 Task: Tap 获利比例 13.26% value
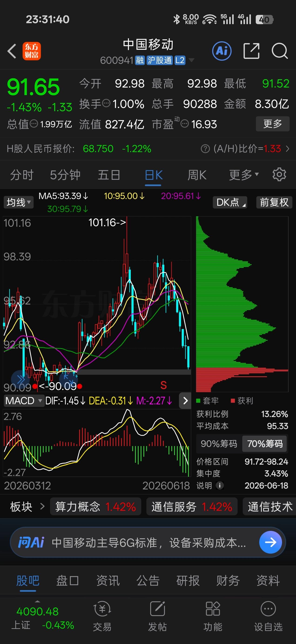coord(274,414)
